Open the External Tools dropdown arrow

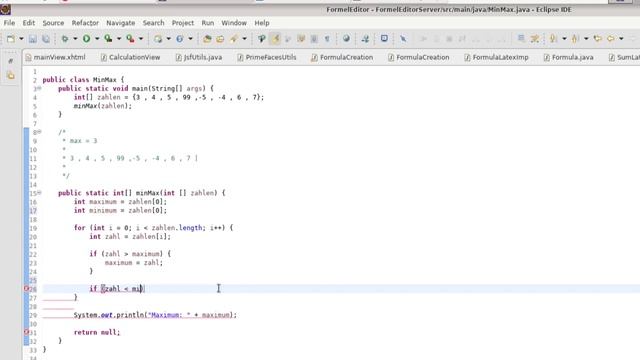(x=141, y=39)
